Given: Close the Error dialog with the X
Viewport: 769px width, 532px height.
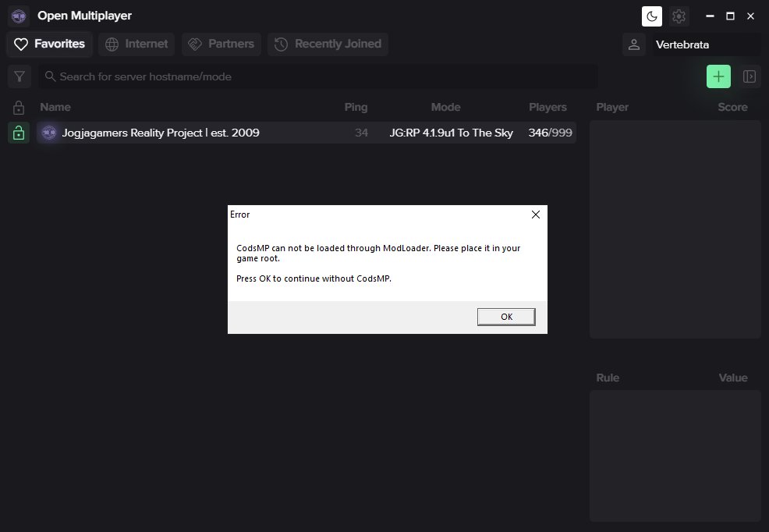Looking at the screenshot, I should pos(536,215).
